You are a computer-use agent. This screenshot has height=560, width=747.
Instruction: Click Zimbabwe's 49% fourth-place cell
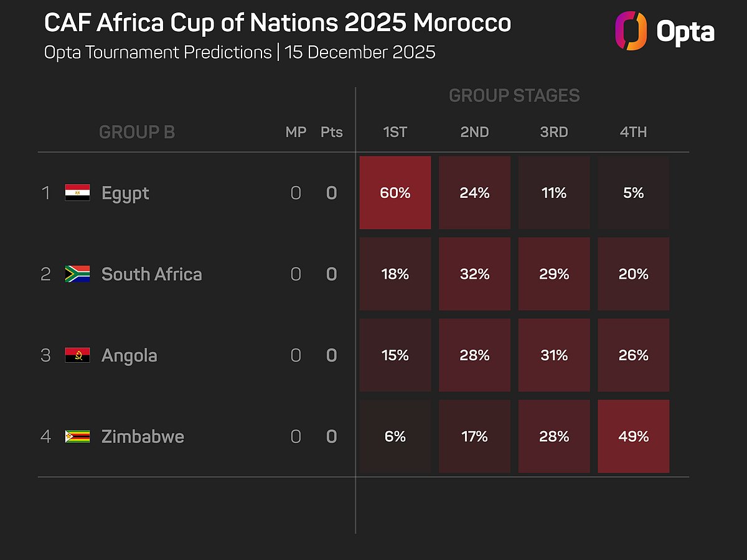(x=633, y=436)
